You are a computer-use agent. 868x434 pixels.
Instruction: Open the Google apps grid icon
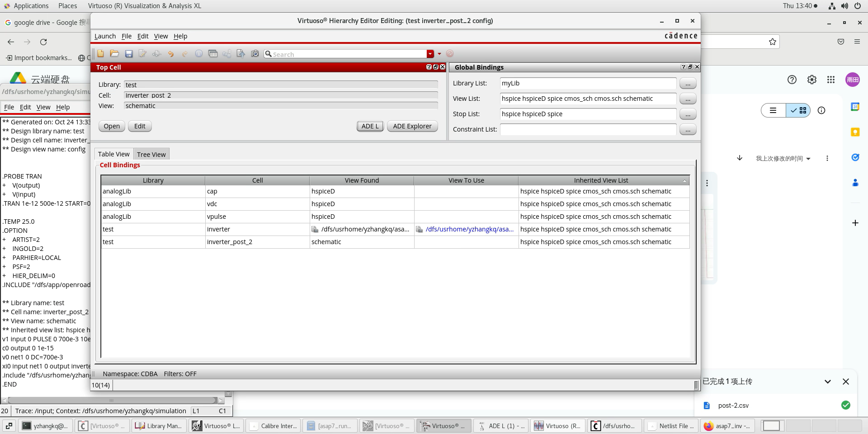(x=831, y=80)
